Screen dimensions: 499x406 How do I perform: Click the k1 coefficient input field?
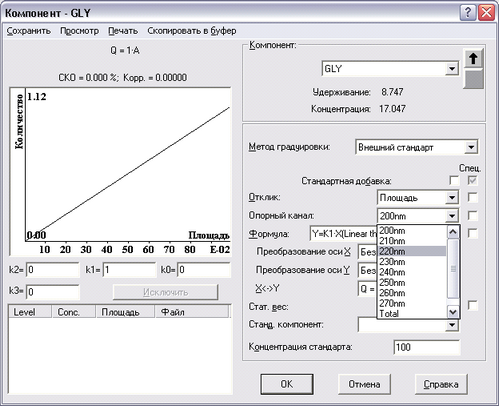click(x=129, y=269)
